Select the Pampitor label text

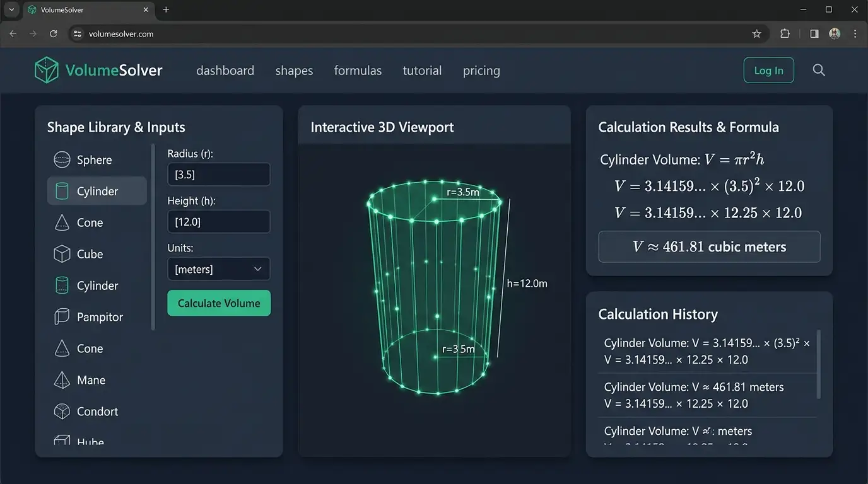click(x=100, y=317)
